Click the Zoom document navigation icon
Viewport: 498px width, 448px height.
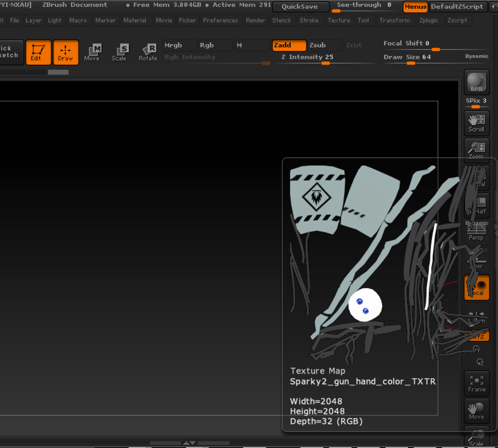(x=476, y=150)
